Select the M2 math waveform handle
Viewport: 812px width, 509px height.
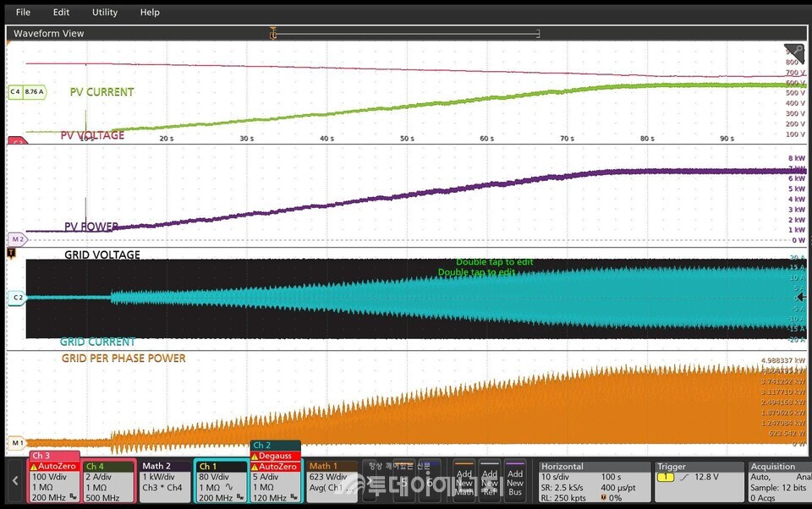[17, 239]
